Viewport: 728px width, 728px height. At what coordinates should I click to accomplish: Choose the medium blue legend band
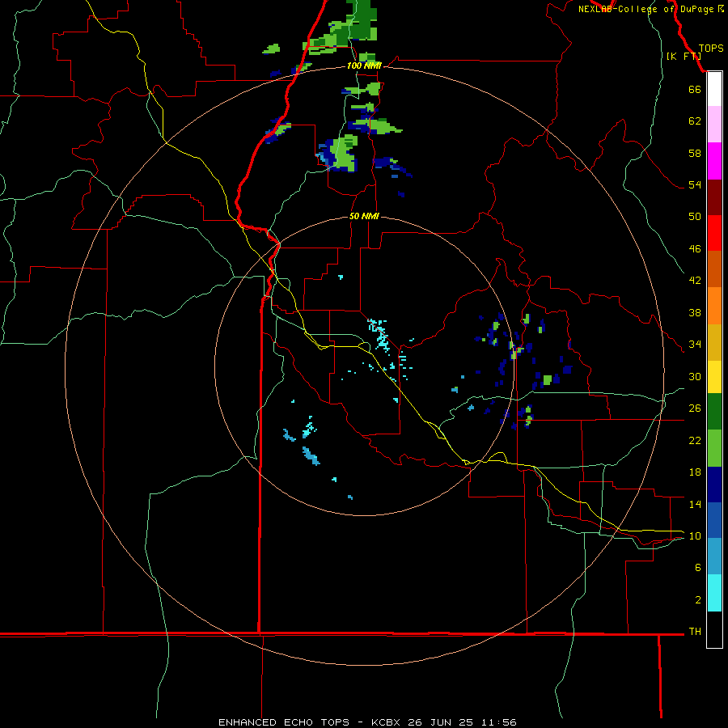[x=714, y=520]
